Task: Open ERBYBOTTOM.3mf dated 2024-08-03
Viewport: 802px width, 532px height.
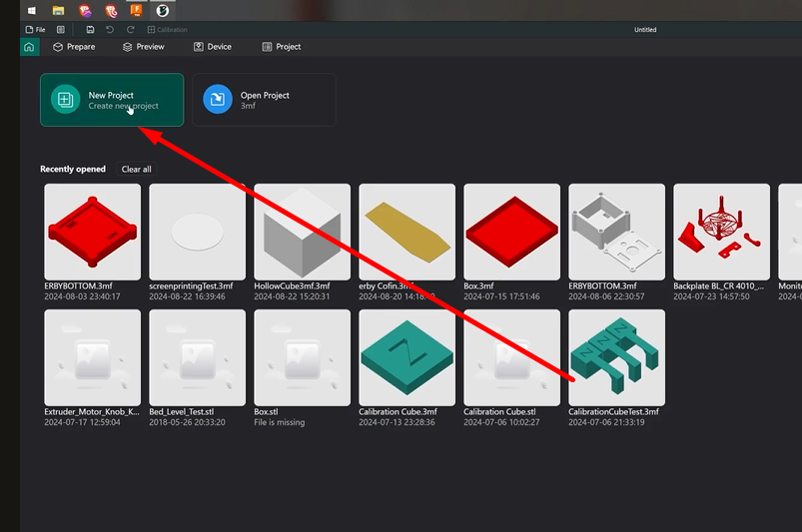Action: click(x=93, y=232)
